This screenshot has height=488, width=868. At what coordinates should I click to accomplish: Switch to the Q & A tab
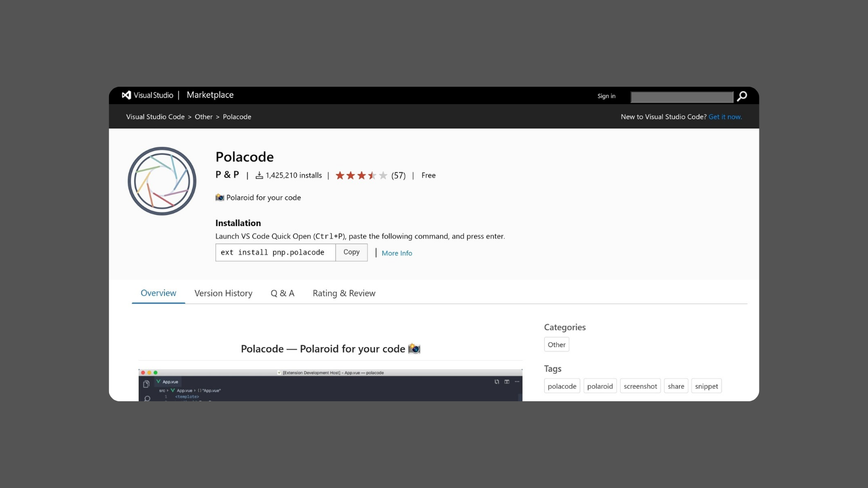283,293
